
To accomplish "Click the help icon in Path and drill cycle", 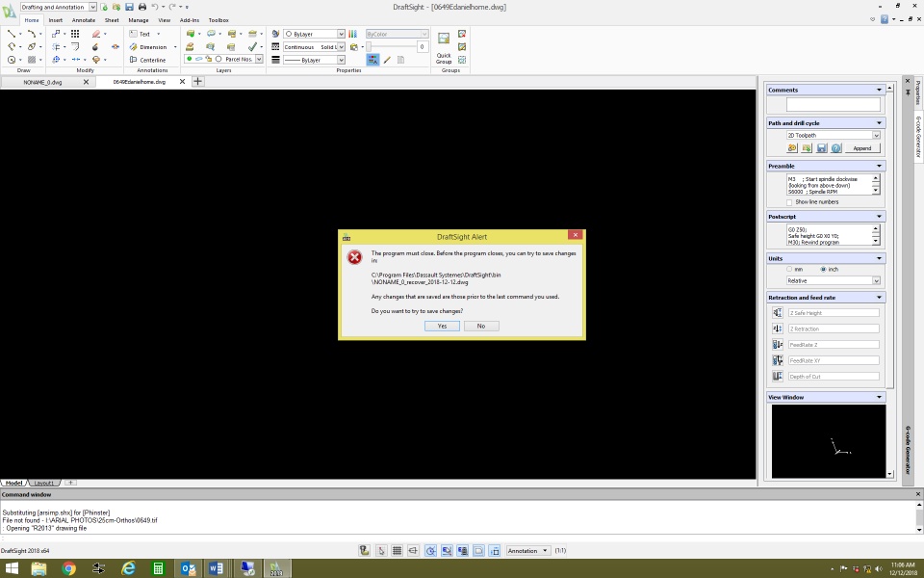I will coord(836,148).
